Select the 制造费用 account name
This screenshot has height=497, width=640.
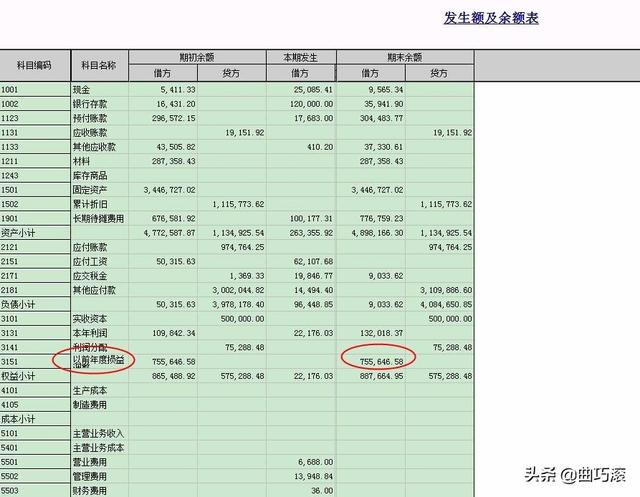coord(90,405)
